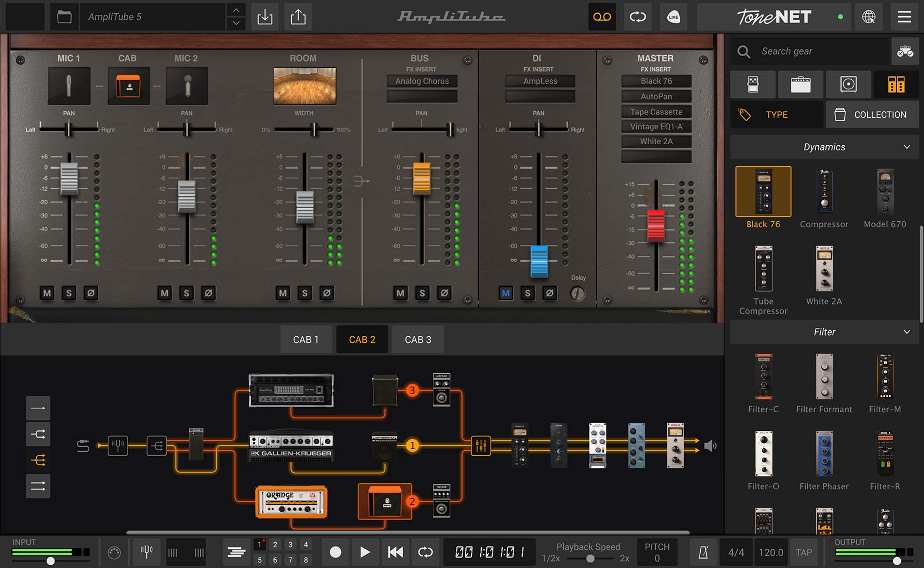
Task: Click the export/share icon in the top toolbar
Action: click(x=298, y=17)
